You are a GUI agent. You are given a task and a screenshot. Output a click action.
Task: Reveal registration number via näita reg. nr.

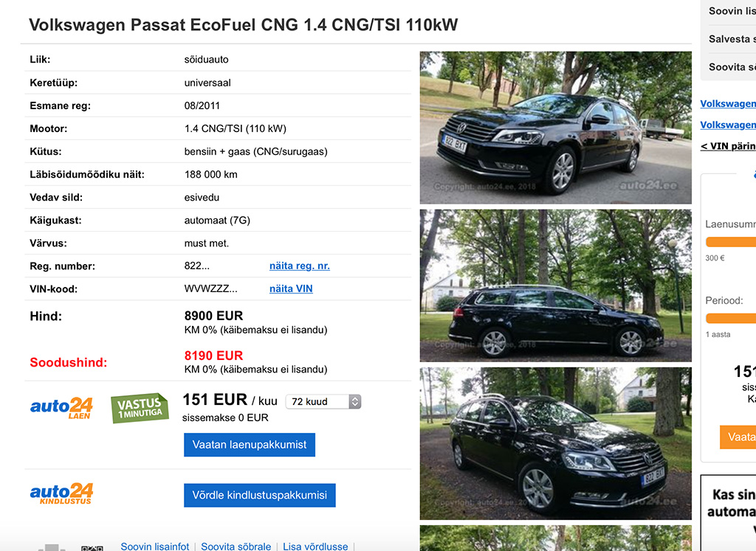(300, 266)
